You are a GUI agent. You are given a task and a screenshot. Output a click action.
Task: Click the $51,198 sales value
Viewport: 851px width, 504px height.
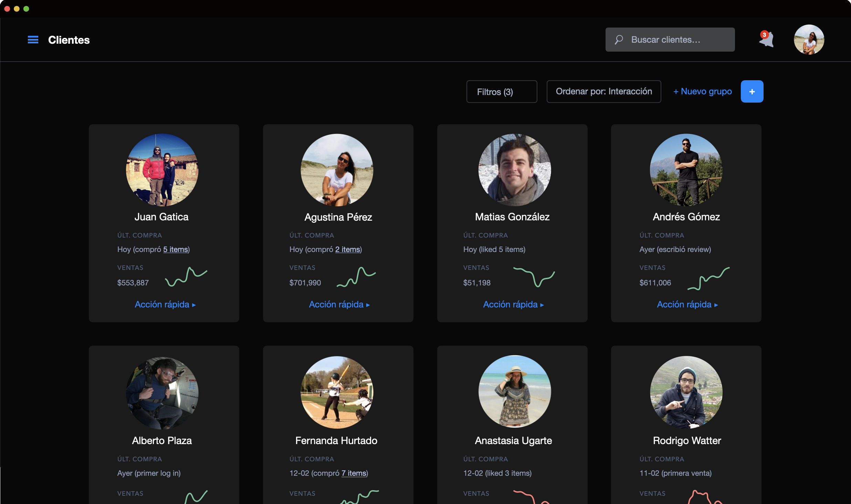(477, 283)
